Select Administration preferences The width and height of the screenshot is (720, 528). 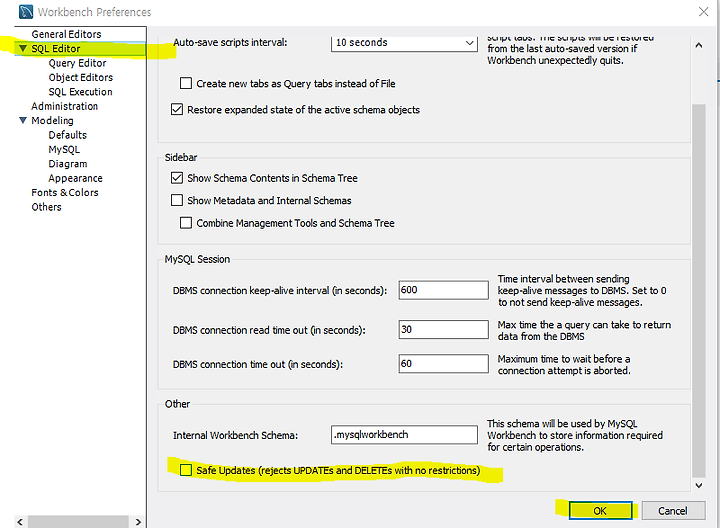[64, 106]
